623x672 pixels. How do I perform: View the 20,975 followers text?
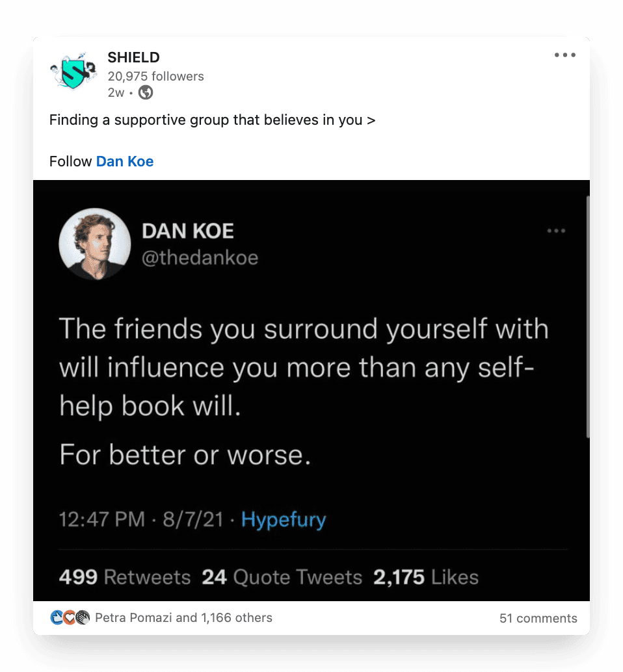click(x=155, y=76)
